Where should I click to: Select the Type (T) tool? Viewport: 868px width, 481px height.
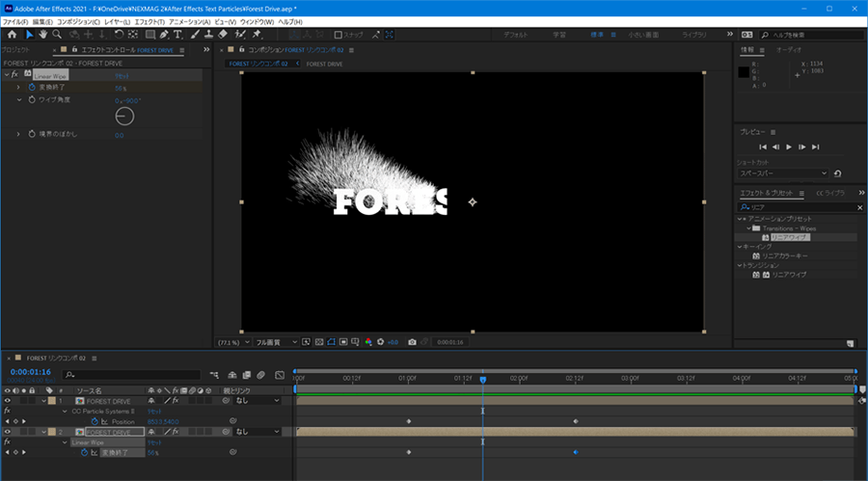(177, 35)
